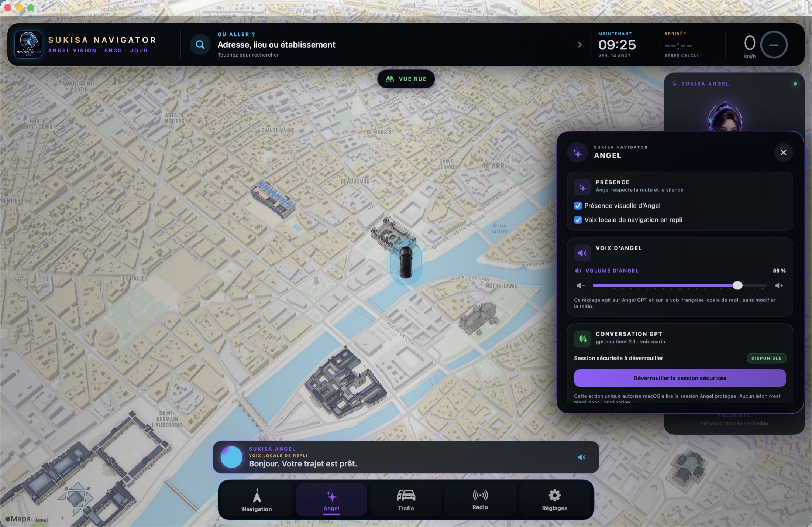Click the "VEN. 14 AOÛT" date label

tap(614, 56)
